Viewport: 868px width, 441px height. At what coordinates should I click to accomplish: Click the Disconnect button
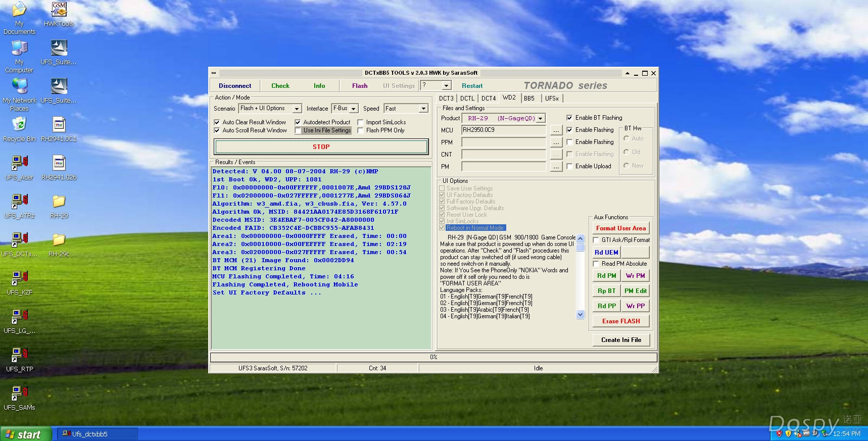pyautogui.click(x=235, y=86)
